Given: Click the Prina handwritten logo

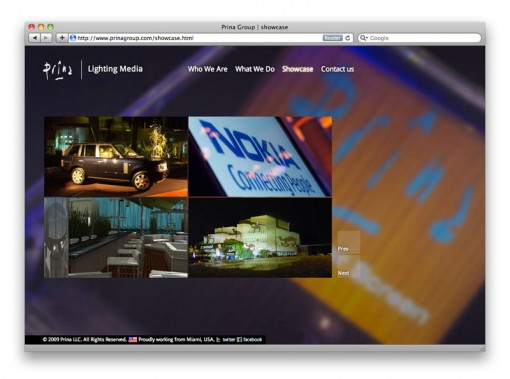Looking at the screenshot, I should pos(57,70).
